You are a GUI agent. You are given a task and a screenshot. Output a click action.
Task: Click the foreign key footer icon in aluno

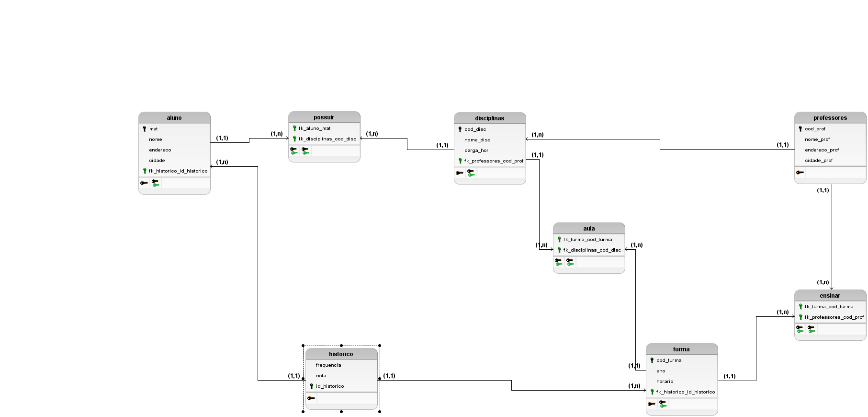[156, 183]
